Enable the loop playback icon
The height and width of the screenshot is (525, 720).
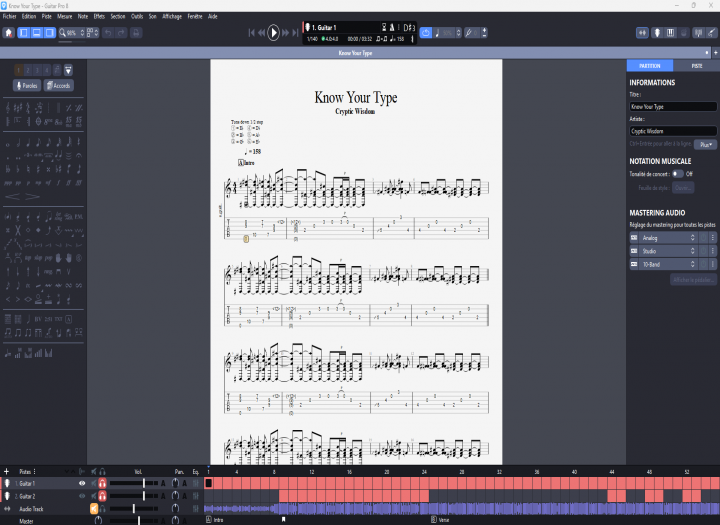(x=425, y=33)
